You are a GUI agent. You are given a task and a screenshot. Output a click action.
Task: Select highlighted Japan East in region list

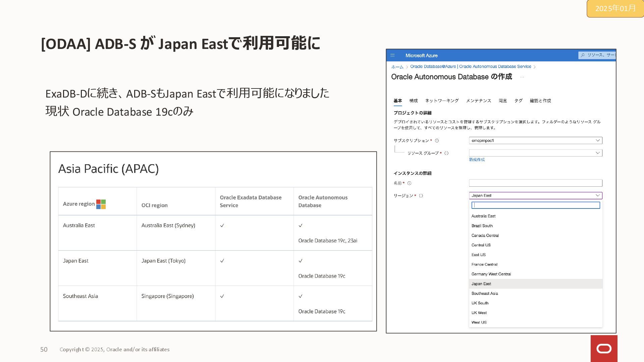click(x=535, y=284)
